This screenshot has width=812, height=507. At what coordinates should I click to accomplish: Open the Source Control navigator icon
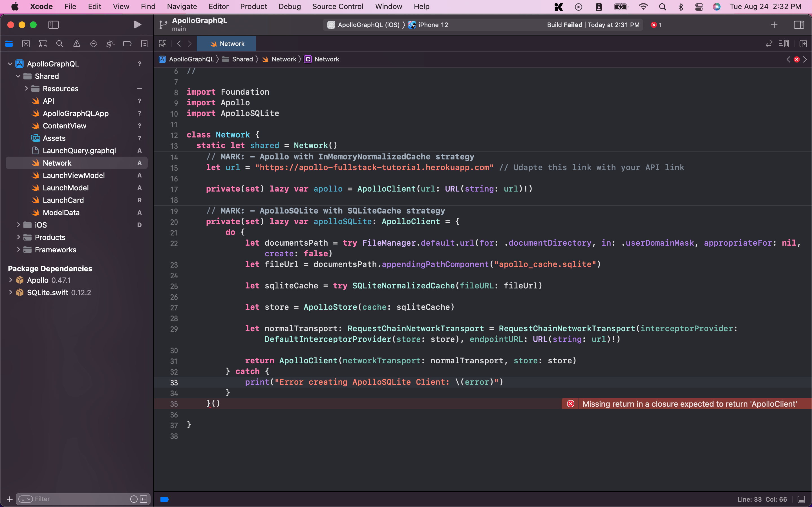26,44
